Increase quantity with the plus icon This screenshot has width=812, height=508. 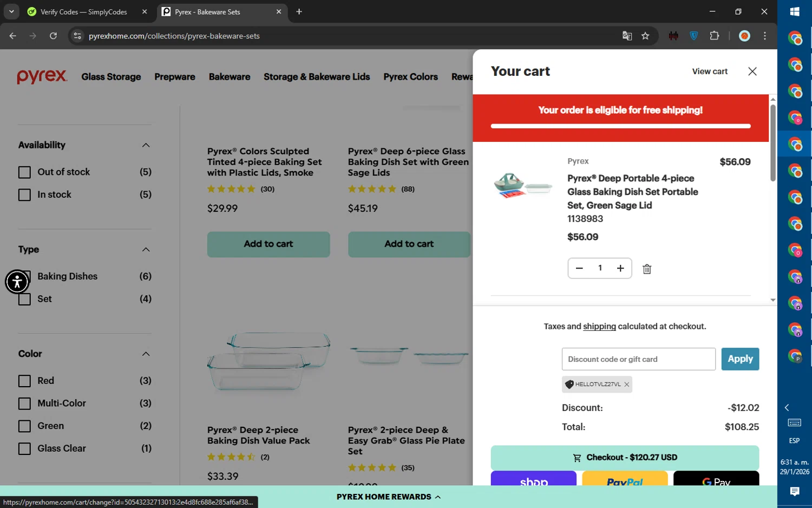pyautogui.click(x=620, y=268)
